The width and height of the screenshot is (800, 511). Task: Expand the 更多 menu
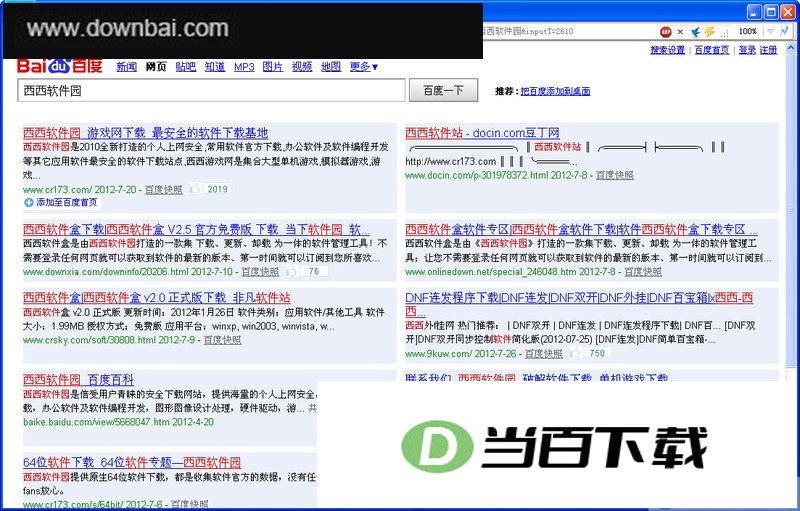(x=364, y=66)
